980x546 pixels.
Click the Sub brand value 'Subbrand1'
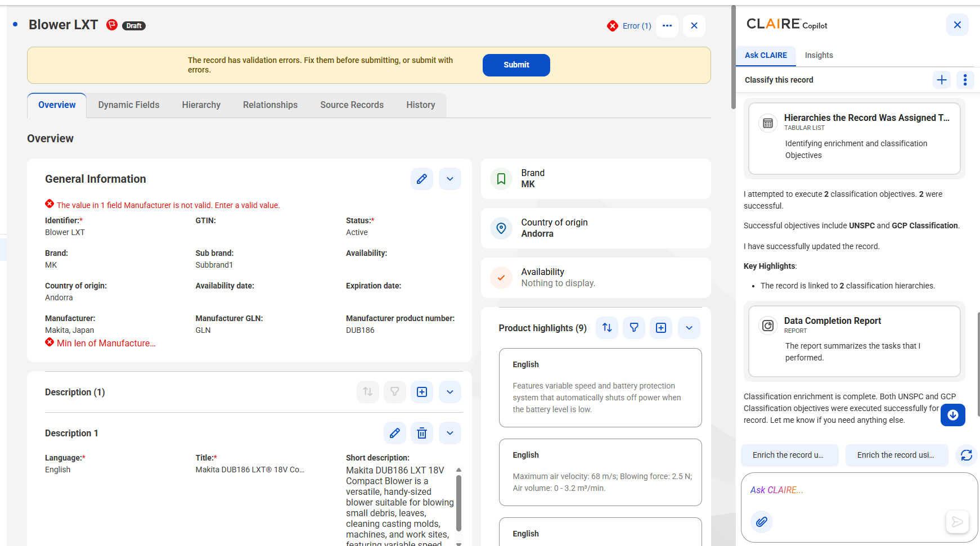pyautogui.click(x=214, y=265)
